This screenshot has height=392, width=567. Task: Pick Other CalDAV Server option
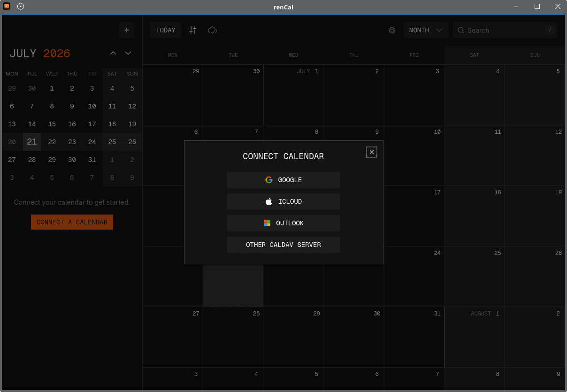click(283, 245)
